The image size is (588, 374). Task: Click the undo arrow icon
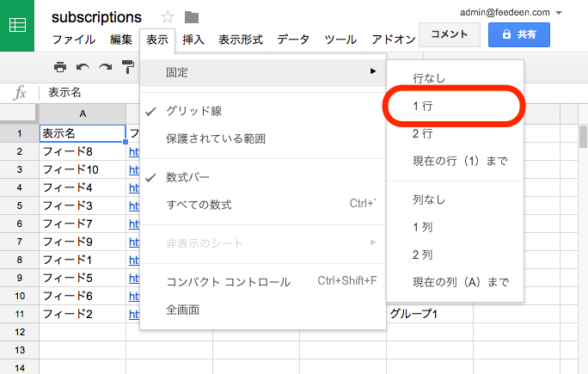[83, 68]
